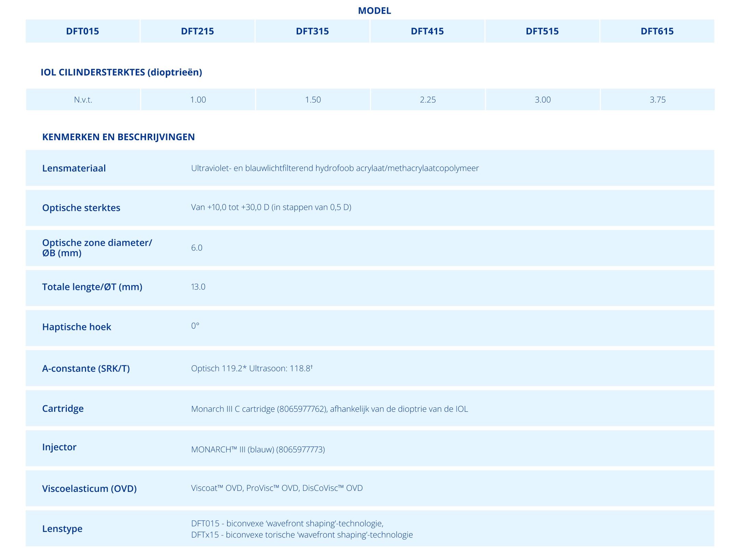Click the 'Van +10,0 tot +30,0 D' value

coord(271,207)
